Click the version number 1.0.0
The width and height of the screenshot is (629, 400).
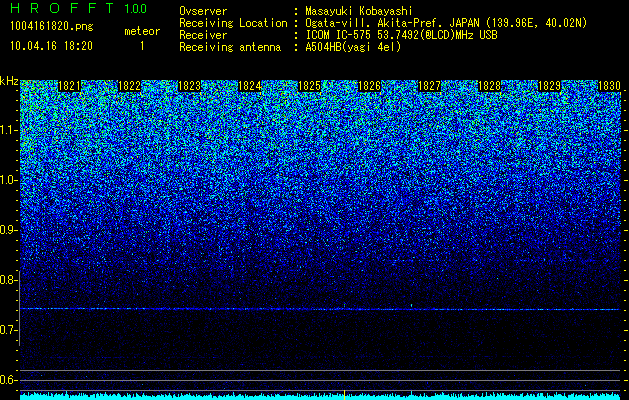click(136, 8)
